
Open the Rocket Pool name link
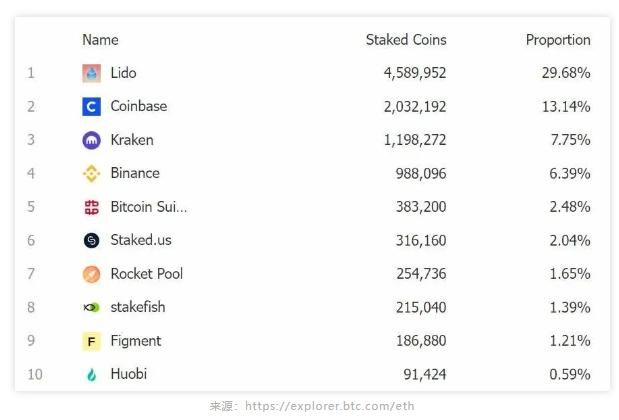(146, 274)
